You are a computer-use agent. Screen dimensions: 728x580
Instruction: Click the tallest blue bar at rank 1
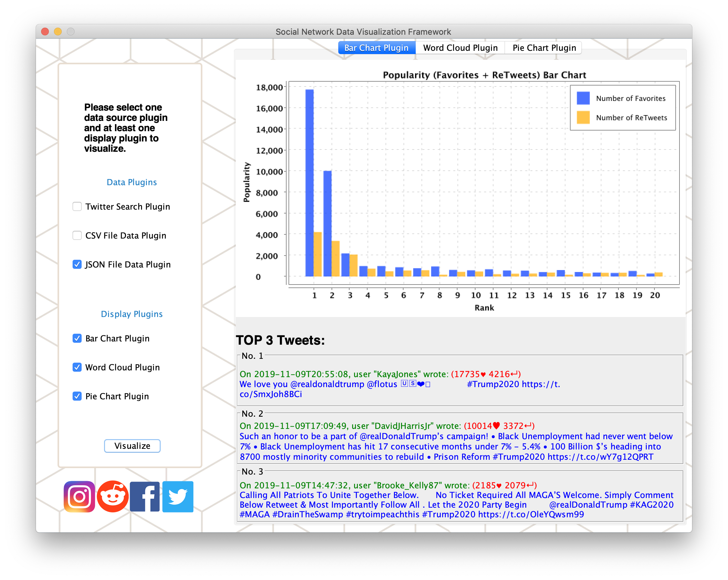[309, 183]
